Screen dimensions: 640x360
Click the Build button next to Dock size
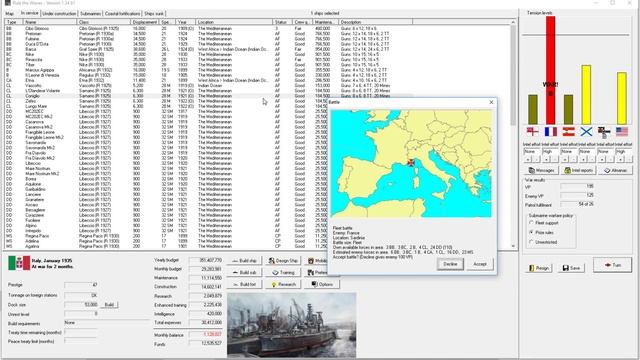click(109, 304)
